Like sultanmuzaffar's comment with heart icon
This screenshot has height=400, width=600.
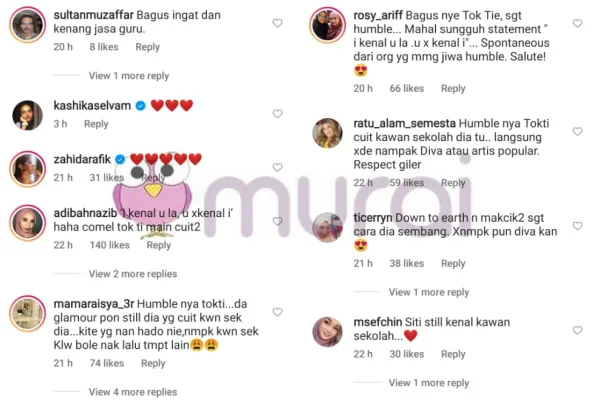[277, 23]
